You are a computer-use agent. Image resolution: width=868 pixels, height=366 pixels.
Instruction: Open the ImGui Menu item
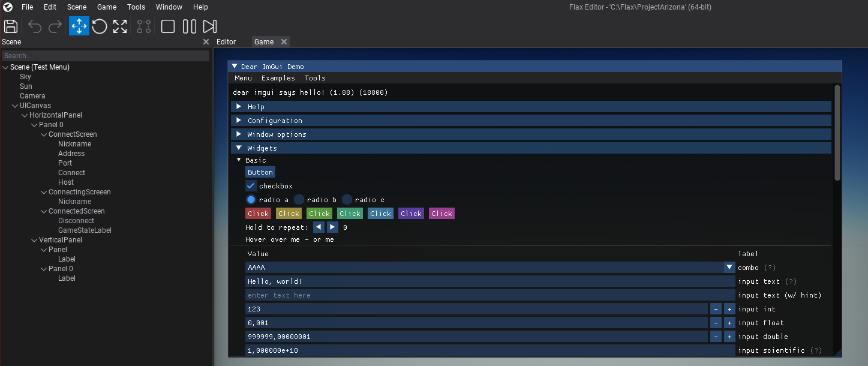[244, 78]
